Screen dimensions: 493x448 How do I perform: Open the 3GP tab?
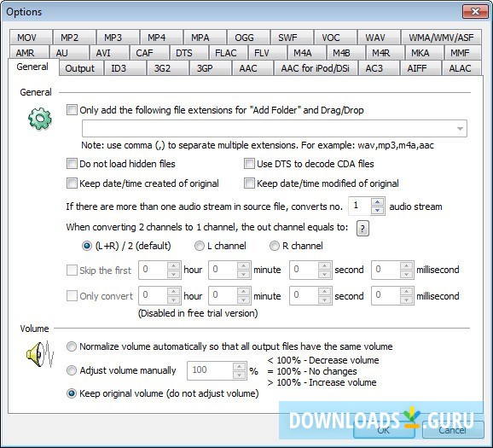point(211,68)
